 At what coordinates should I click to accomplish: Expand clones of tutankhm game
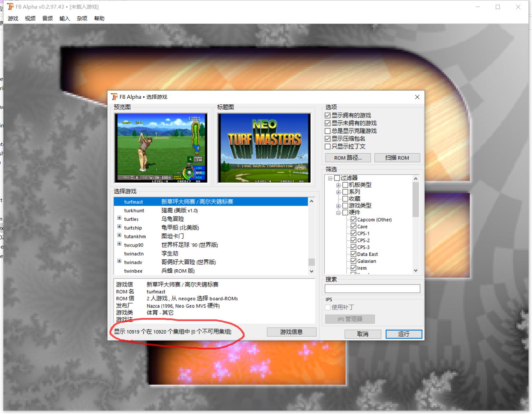coord(119,235)
